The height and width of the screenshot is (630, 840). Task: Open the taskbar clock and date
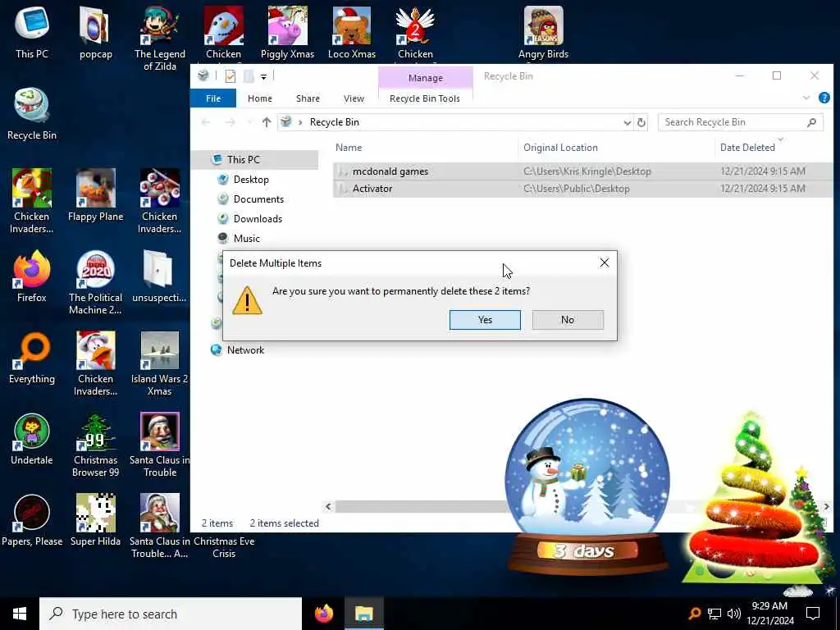(x=769, y=614)
